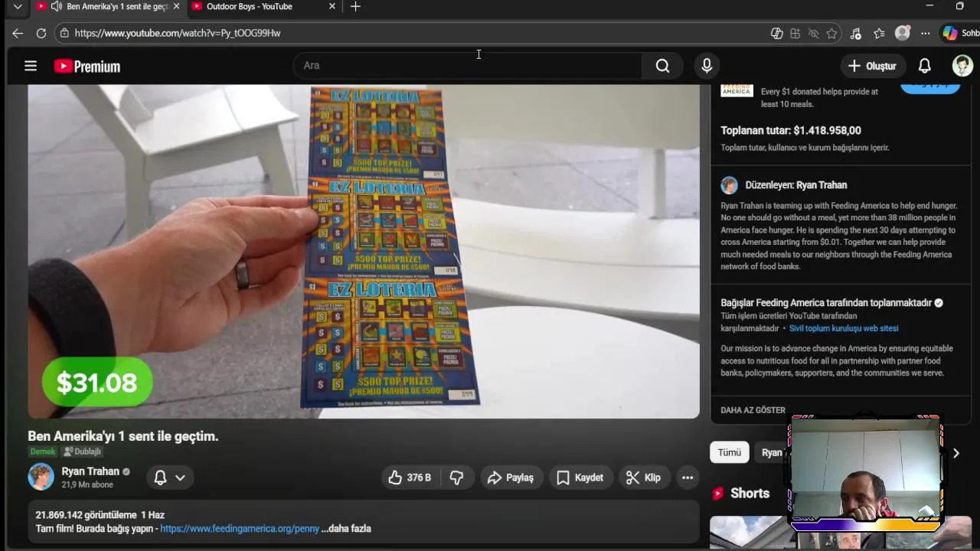
Task: Open the Edge browser profile icon
Action: coord(903,33)
